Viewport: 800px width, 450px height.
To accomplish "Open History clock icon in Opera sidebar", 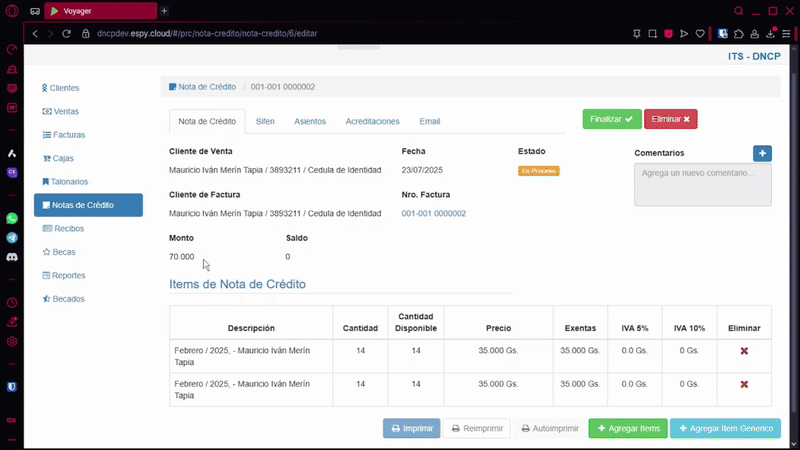I will 12,303.
